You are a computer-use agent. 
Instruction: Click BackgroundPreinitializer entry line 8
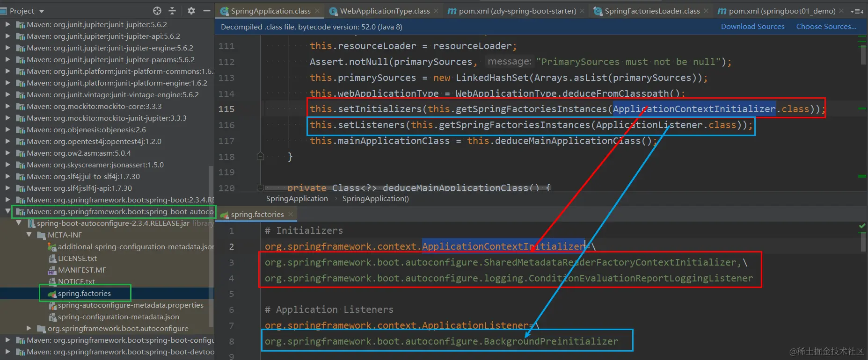click(x=551, y=341)
